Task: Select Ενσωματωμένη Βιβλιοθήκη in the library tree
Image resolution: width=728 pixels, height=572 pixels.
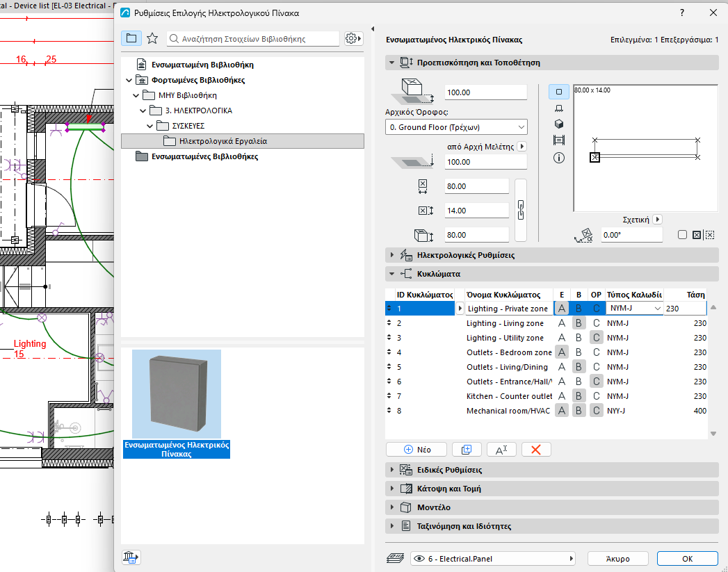Action: 202,65
